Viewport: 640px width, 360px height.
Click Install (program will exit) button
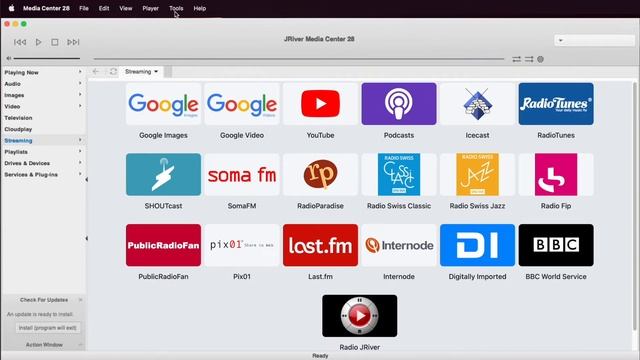pyautogui.click(x=47, y=328)
